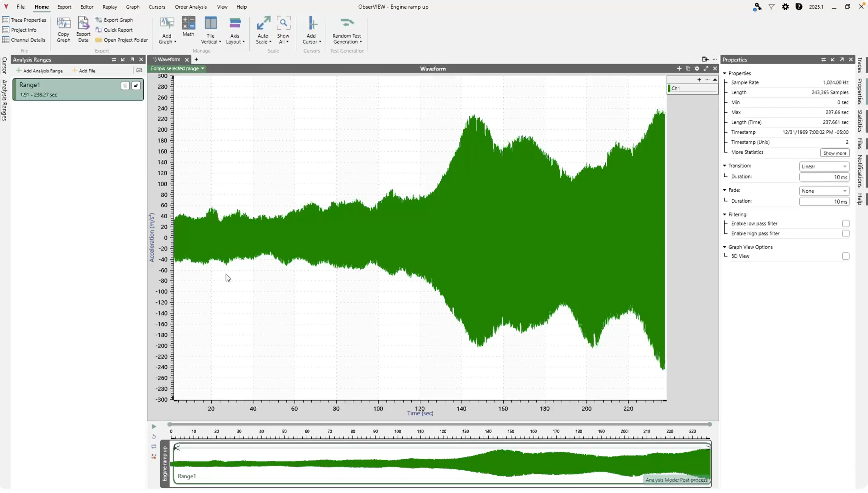Viewport: 868px width, 493px height.
Task: Toggle the 3D View checkbox
Action: click(846, 256)
